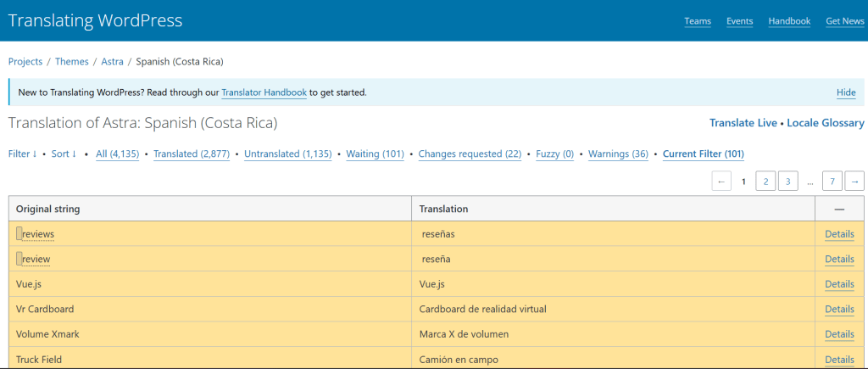868x369 pixels.
Task: Open page 3 of results
Action: [787, 182]
